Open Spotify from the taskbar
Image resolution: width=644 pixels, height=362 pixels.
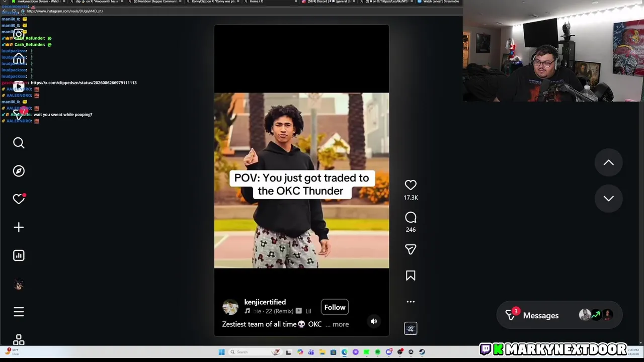click(378, 352)
